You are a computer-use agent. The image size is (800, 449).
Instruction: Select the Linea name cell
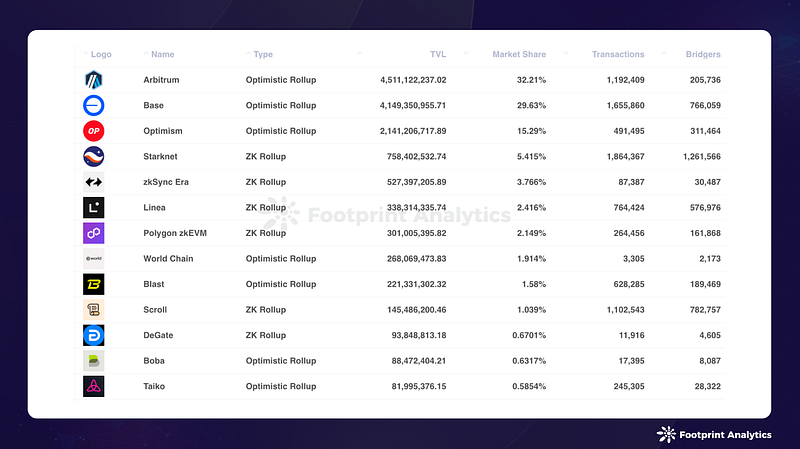coord(154,208)
